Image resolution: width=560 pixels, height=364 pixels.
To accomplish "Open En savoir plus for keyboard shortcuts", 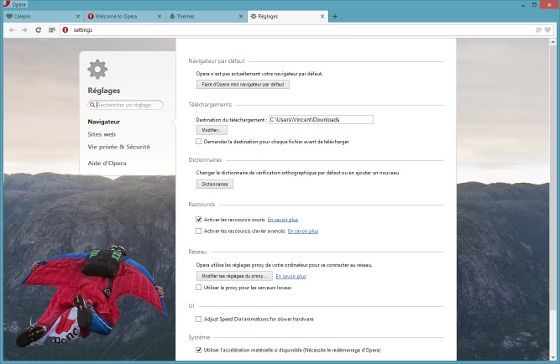I will (303, 231).
